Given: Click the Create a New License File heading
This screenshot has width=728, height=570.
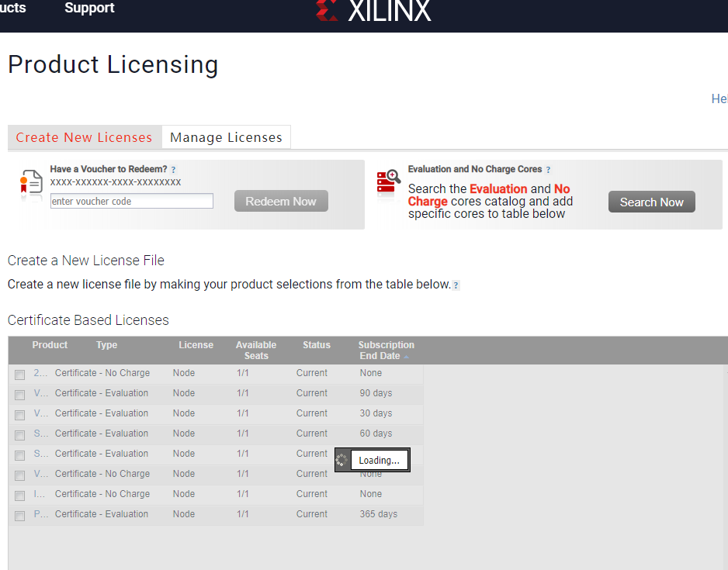Looking at the screenshot, I should pyautogui.click(x=86, y=261).
